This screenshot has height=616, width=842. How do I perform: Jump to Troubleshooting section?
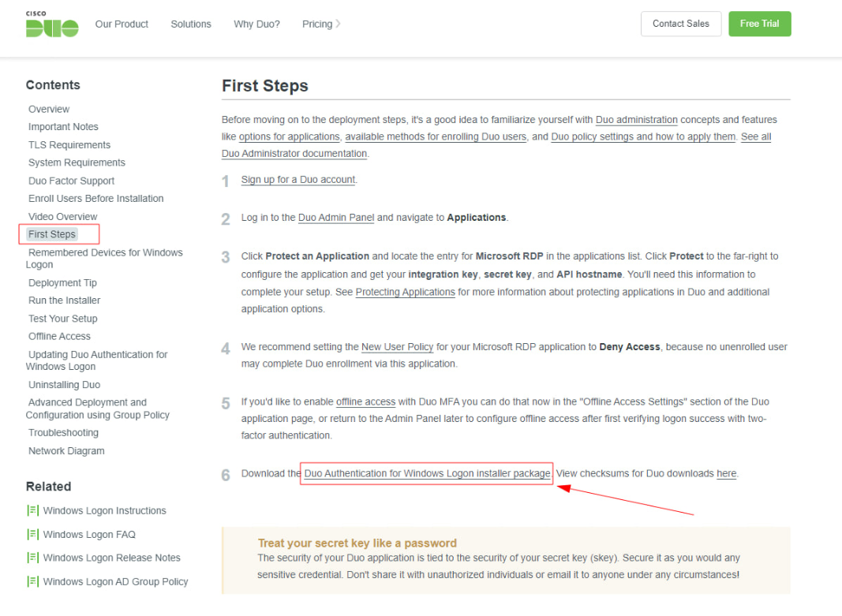[x=63, y=432]
